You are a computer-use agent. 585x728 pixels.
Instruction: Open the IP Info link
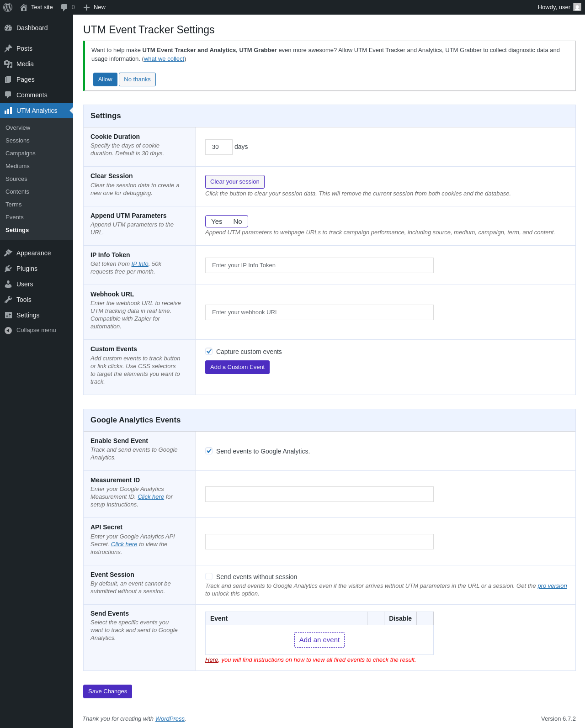tap(140, 264)
